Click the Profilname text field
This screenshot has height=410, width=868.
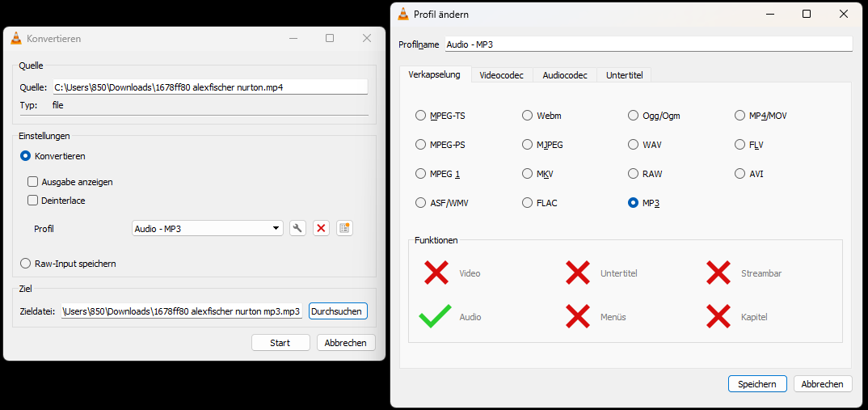(x=649, y=44)
